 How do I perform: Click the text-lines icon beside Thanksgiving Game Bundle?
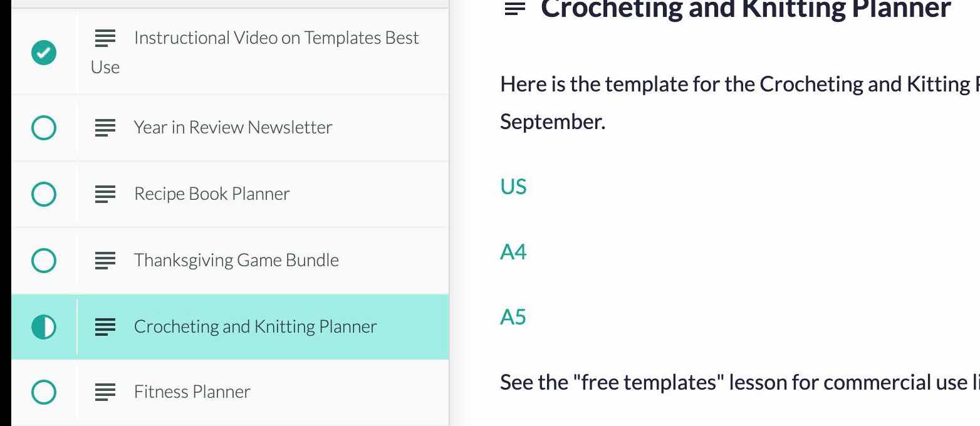click(x=105, y=261)
